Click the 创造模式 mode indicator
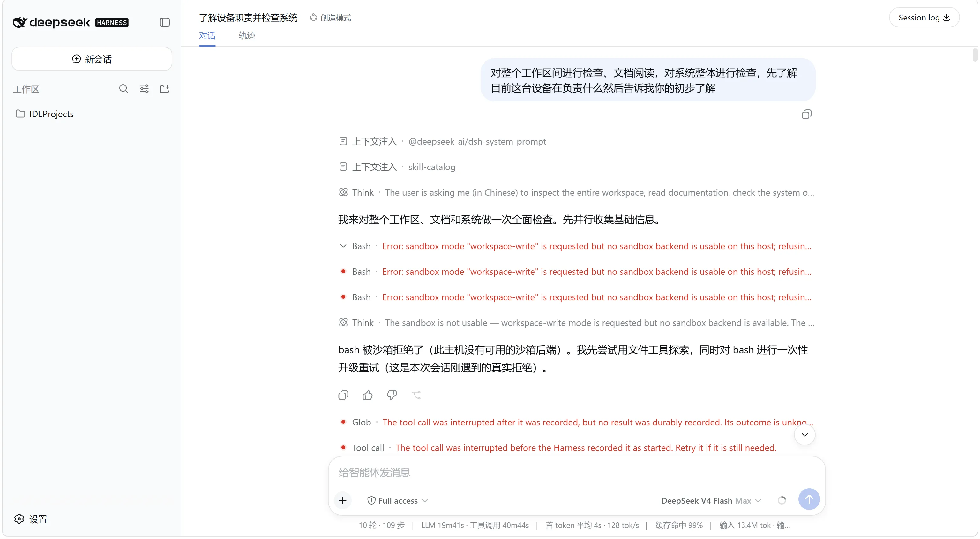 pyautogui.click(x=330, y=18)
